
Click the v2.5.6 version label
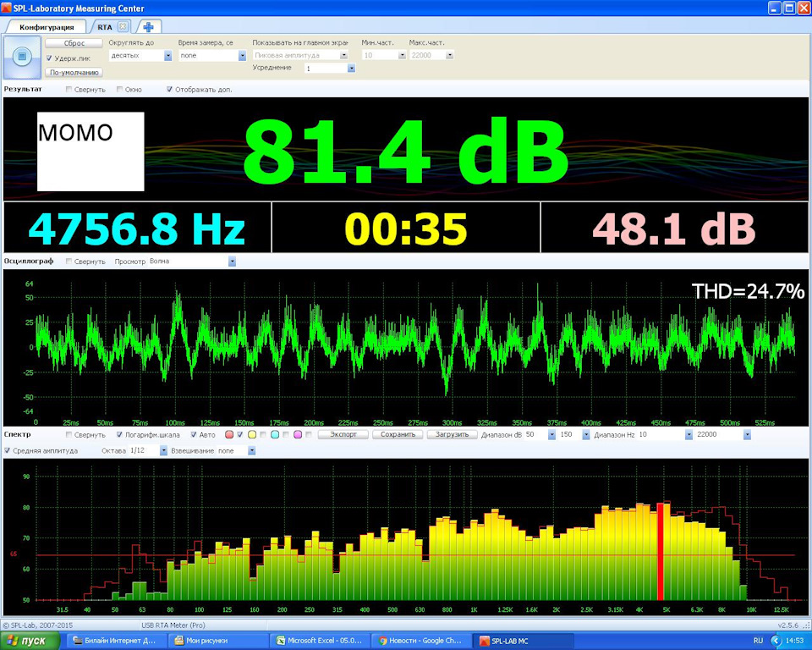point(788,625)
